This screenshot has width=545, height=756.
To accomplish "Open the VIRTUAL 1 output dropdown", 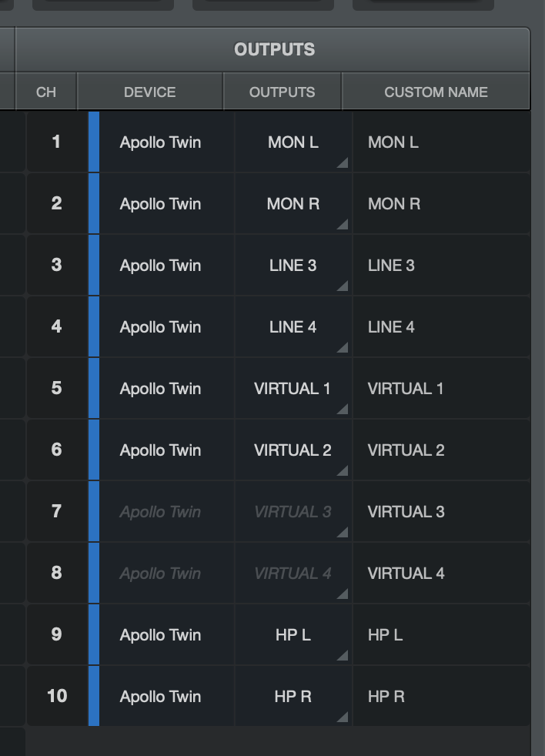I will click(293, 389).
